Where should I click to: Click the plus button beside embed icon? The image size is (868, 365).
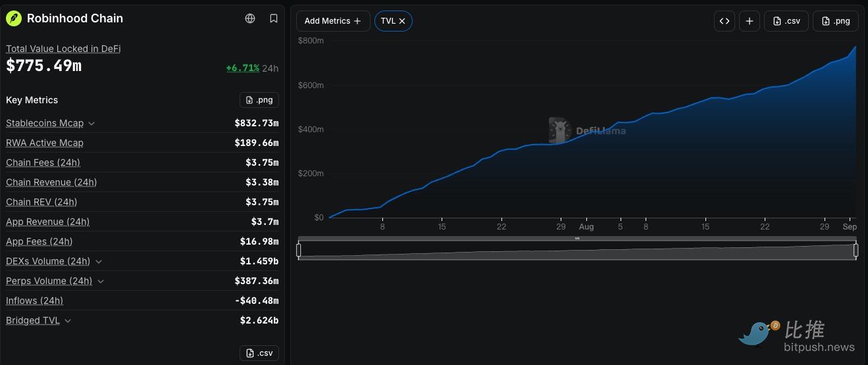coord(750,21)
